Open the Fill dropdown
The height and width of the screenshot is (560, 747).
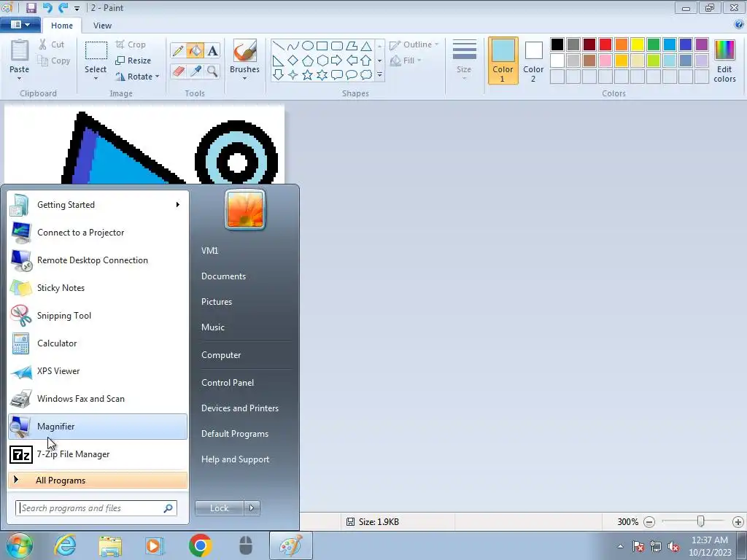point(406,61)
